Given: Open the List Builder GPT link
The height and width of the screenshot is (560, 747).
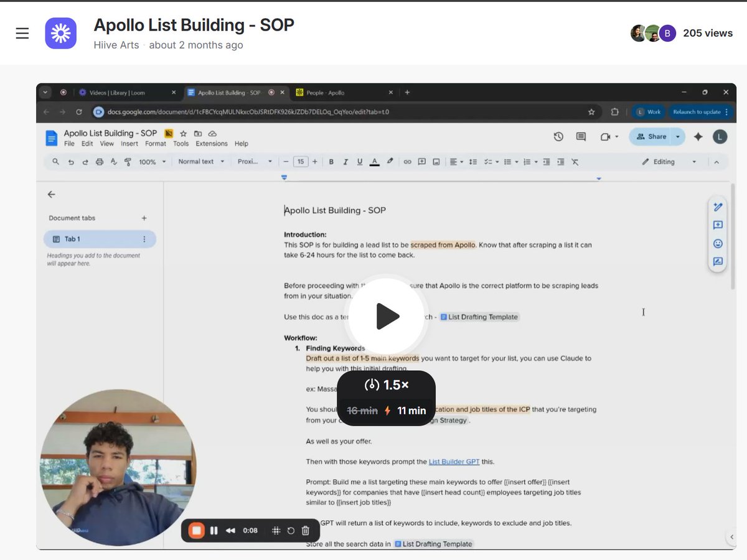Looking at the screenshot, I should tap(454, 462).
